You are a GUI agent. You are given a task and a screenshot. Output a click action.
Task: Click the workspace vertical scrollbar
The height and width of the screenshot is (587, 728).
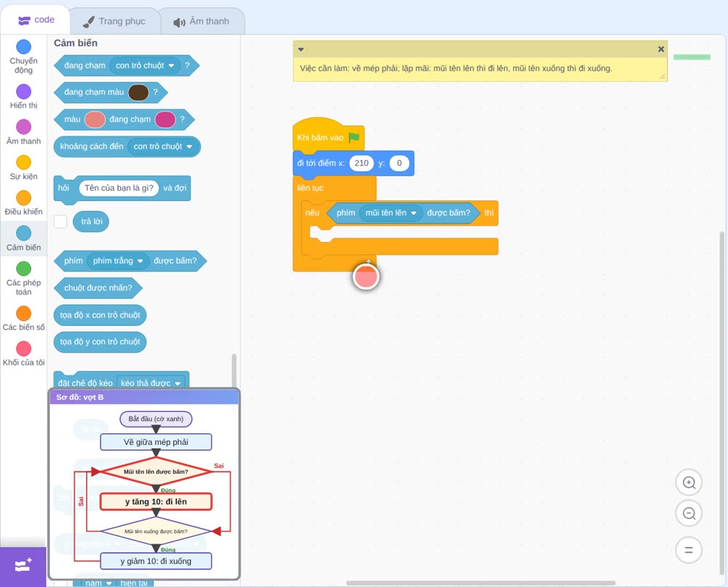click(x=721, y=404)
